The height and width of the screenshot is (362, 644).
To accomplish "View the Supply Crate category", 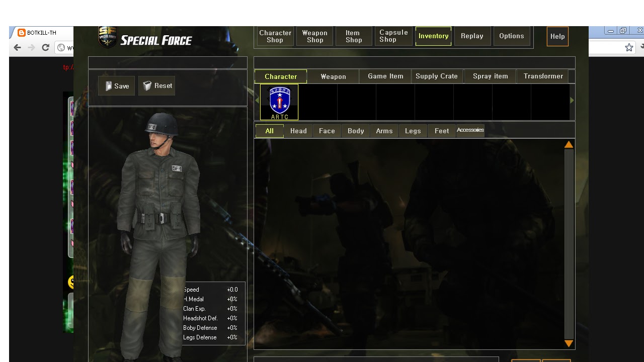I will tap(437, 76).
